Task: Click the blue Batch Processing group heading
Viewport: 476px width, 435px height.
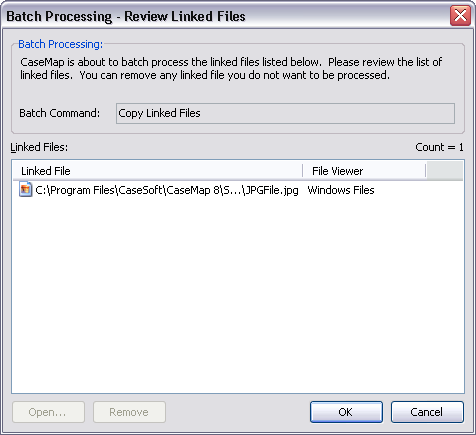Action: pyautogui.click(x=60, y=44)
